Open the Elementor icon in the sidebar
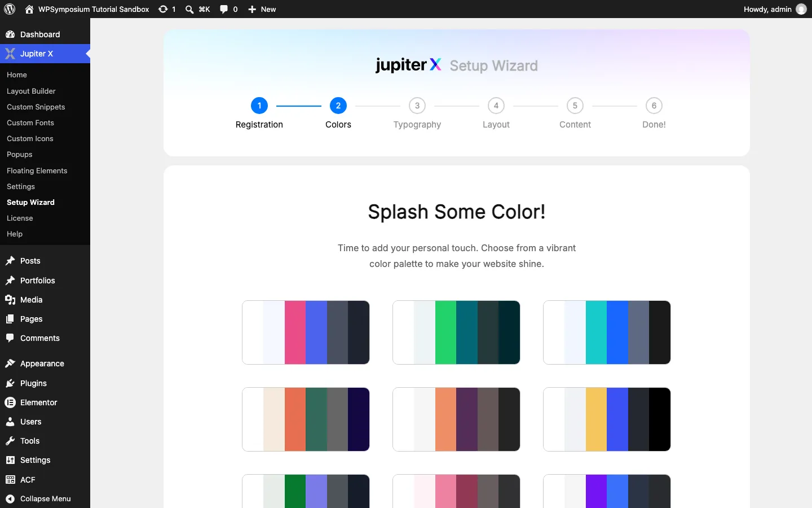This screenshot has width=812, height=508. (x=10, y=402)
